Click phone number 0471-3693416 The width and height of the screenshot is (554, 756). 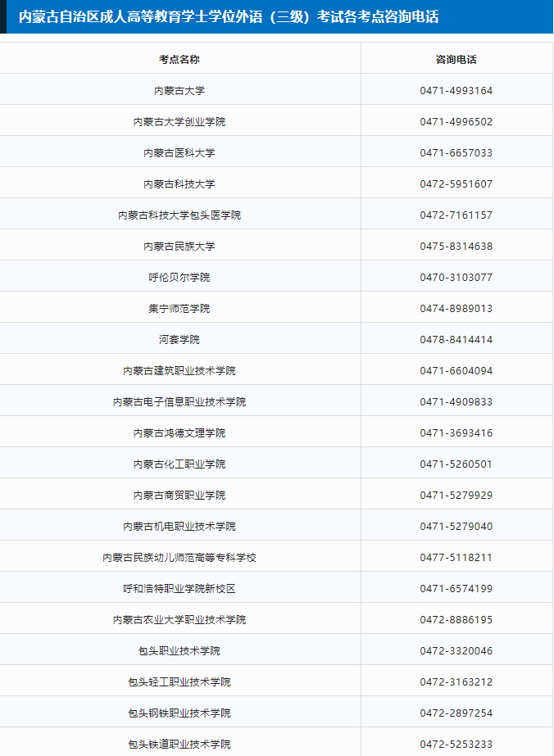point(456,432)
